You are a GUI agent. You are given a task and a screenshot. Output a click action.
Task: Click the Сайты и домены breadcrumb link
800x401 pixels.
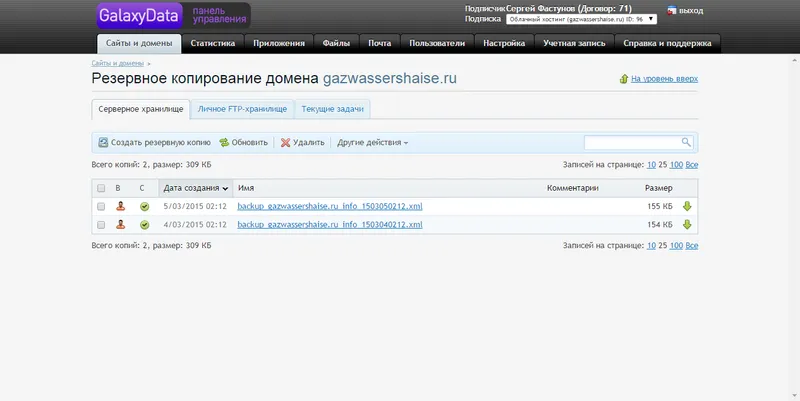pos(117,63)
